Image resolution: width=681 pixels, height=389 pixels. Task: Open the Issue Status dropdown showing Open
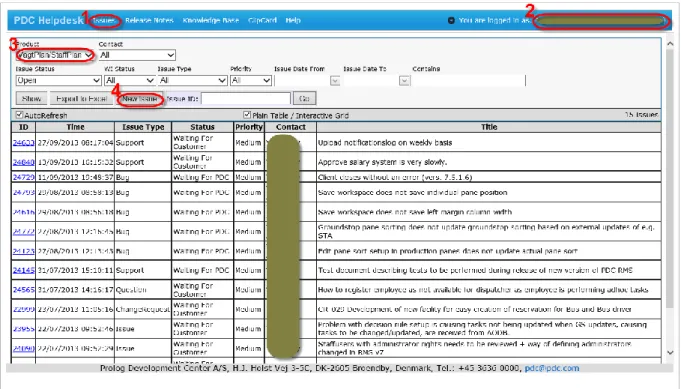pyautogui.click(x=59, y=80)
